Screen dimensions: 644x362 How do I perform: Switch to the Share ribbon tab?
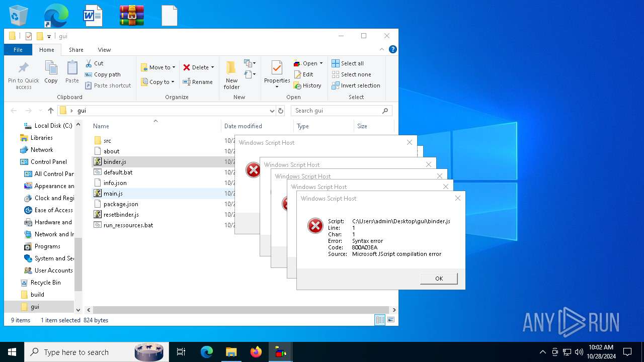[x=76, y=50]
